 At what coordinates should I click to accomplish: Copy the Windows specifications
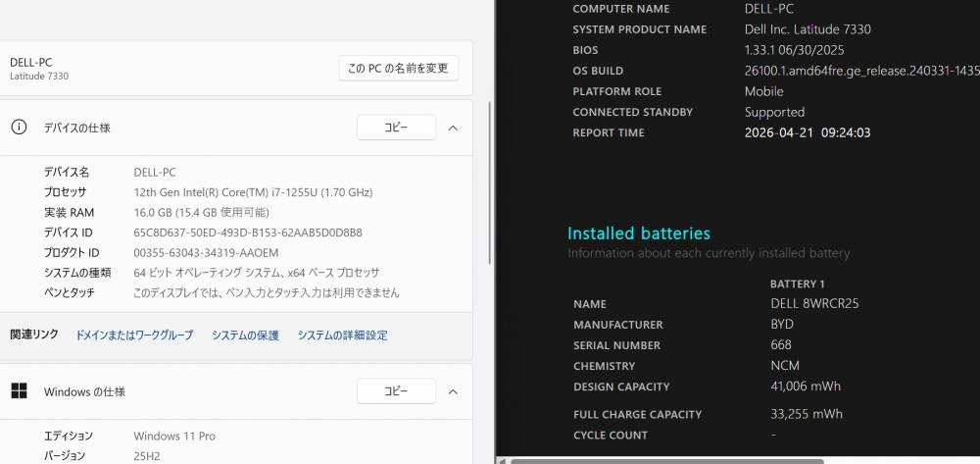[x=396, y=391]
